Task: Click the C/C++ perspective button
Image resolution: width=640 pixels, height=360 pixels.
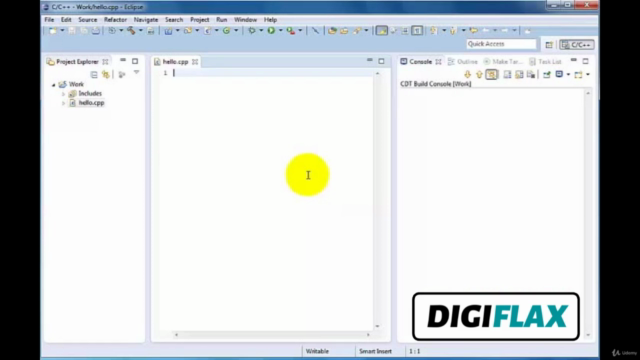Action: click(x=577, y=44)
